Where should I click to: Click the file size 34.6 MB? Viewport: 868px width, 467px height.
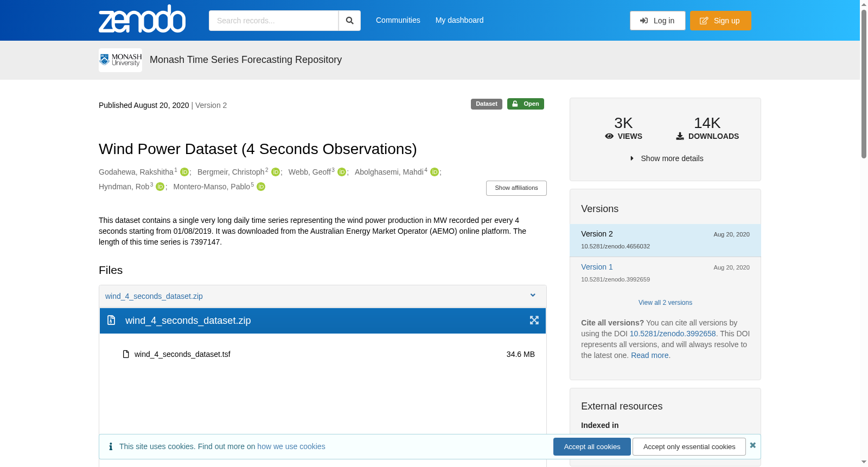(521, 354)
